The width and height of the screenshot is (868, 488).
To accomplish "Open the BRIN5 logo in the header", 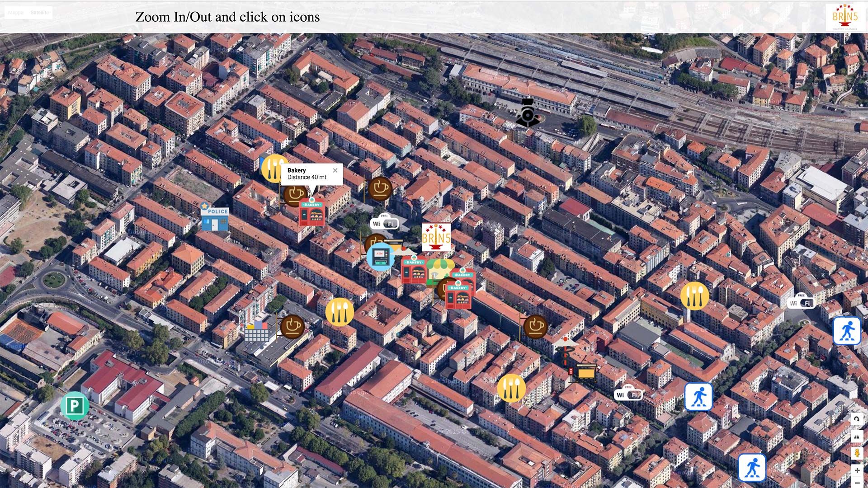I will 844,17.
